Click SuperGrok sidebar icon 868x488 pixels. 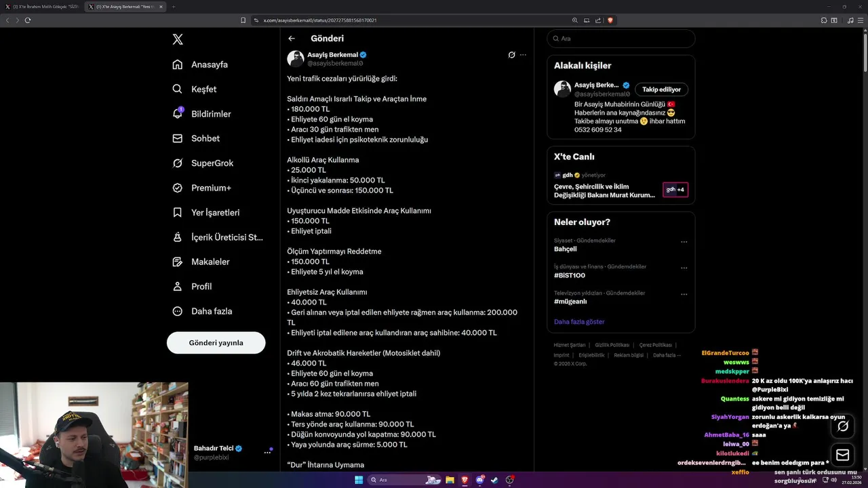(x=178, y=163)
